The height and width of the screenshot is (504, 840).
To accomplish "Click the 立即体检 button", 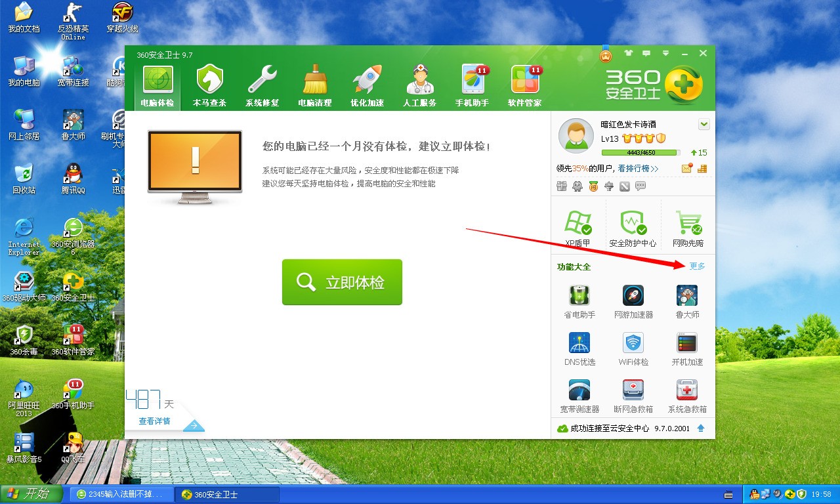I will click(x=342, y=282).
